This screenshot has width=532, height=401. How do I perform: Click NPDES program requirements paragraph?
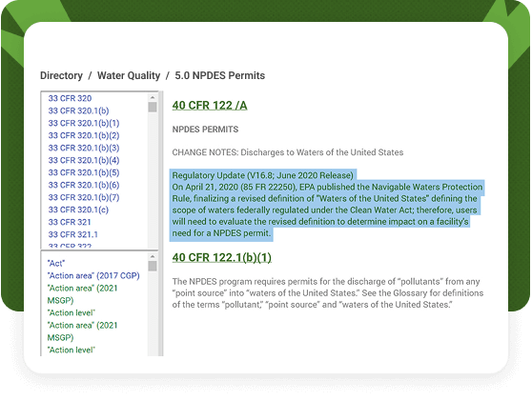click(328, 292)
